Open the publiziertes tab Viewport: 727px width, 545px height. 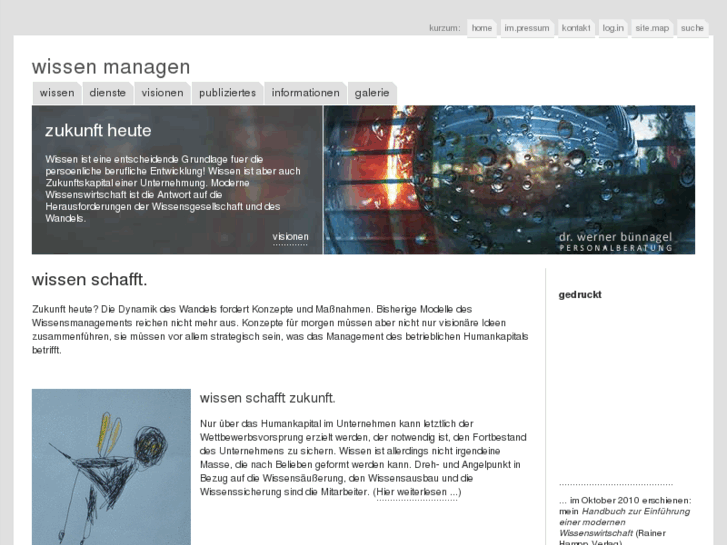tap(227, 93)
